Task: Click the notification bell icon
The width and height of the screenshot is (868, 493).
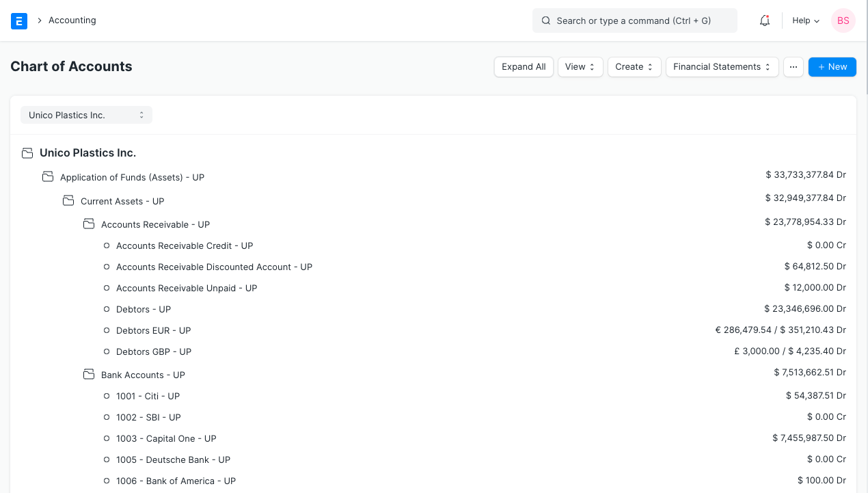Action: (764, 21)
